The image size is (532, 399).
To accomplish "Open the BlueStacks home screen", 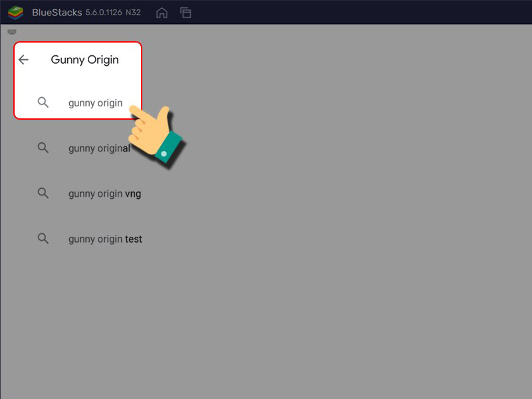I will (161, 12).
